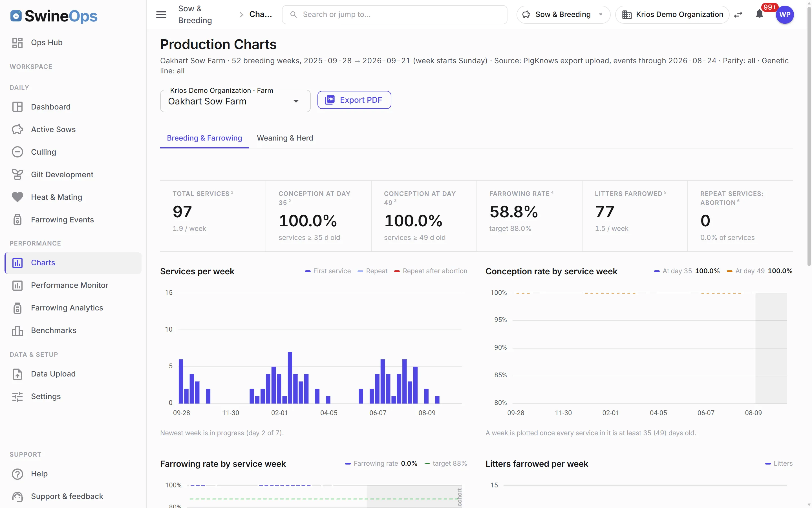Open the Dashboard sidebar icon
812x508 pixels.
[17, 107]
